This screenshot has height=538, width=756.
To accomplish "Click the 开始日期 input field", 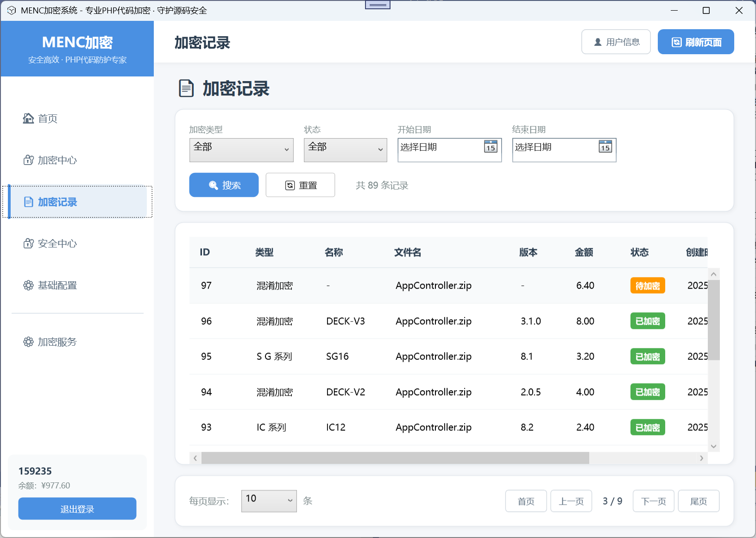I will click(x=440, y=147).
